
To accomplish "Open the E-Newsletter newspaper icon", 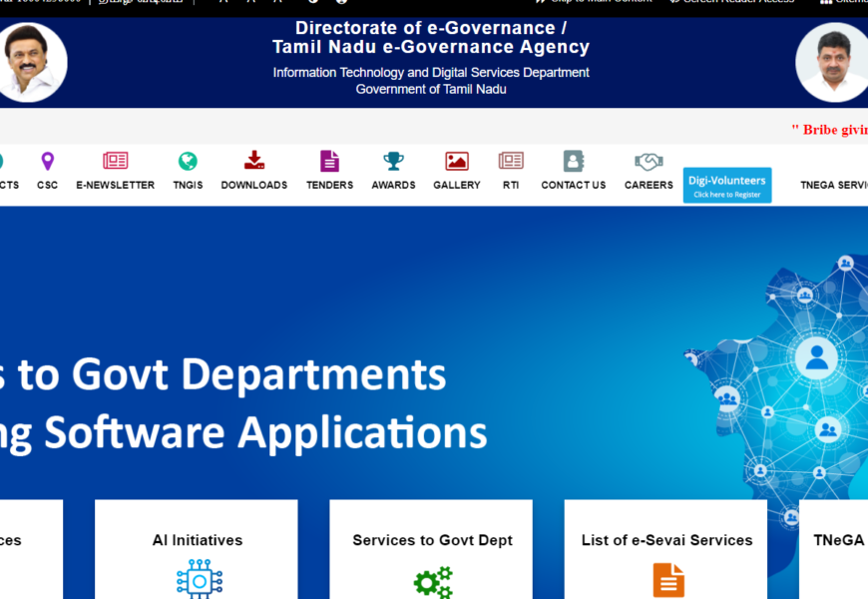I will click(115, 161).
